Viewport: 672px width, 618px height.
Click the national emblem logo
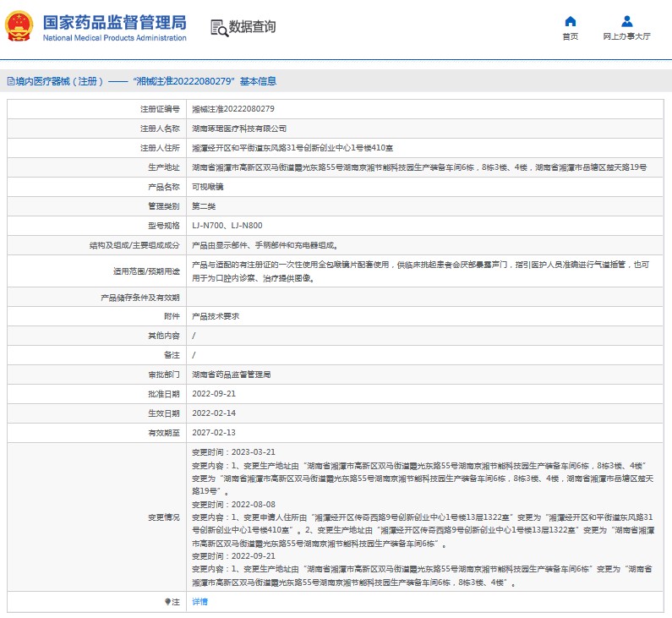pos(20,27)
